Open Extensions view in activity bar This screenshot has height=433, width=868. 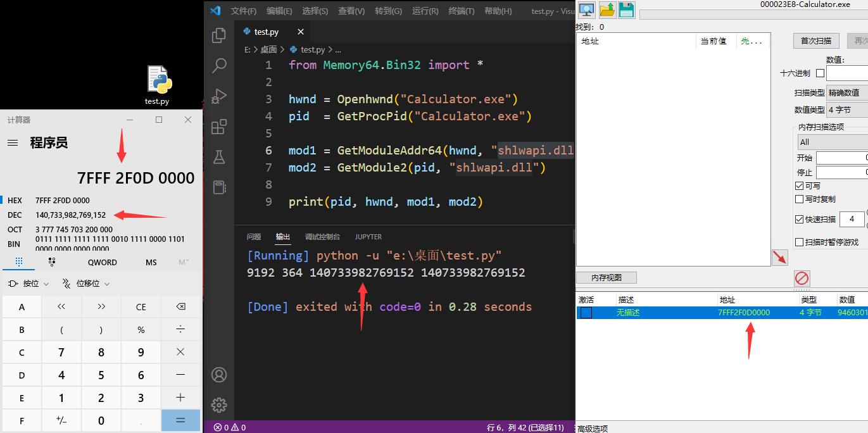(x=219, y=127)
